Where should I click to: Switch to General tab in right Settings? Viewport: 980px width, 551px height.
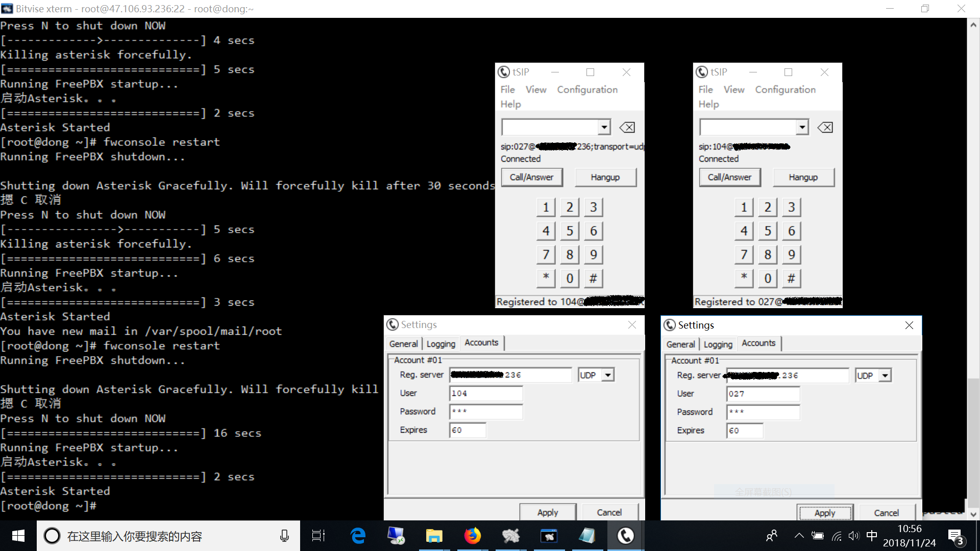pos(680,344)
